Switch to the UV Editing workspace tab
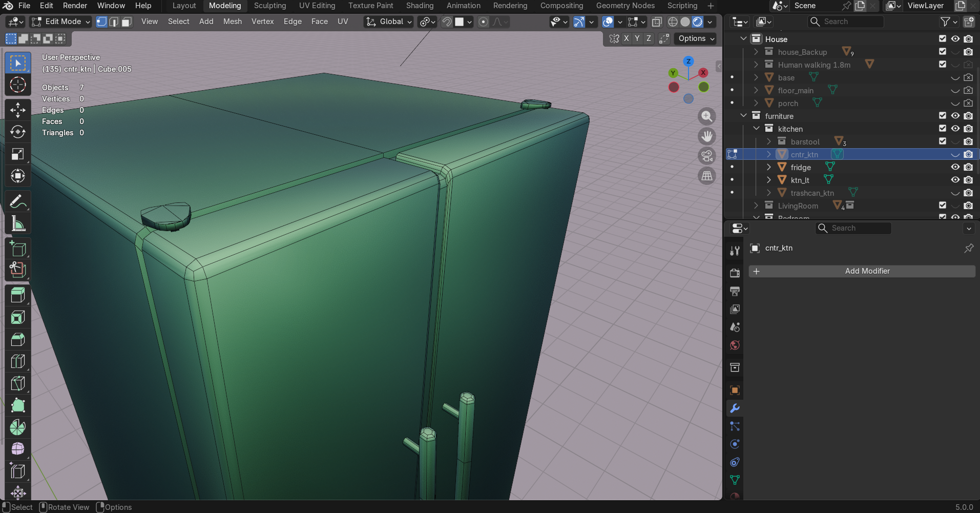 317,6
